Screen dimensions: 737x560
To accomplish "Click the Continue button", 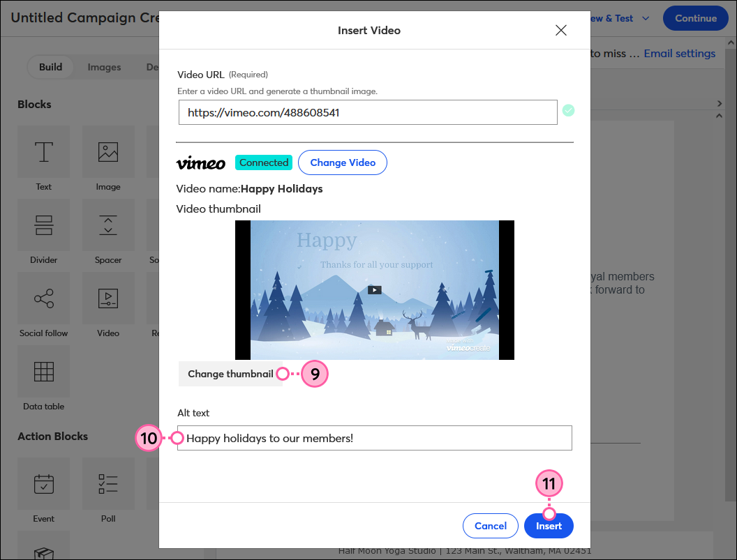I will 696,18.
